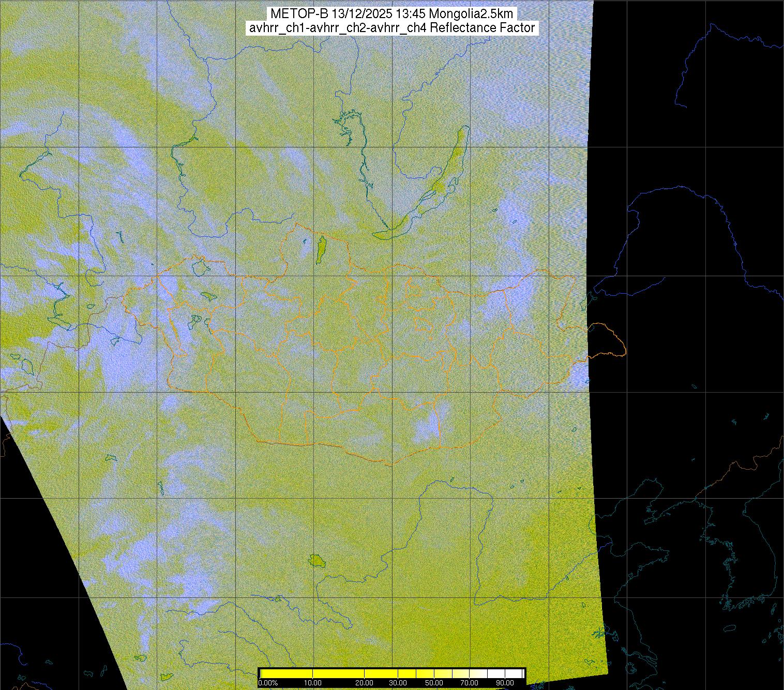Click the narrow green Lake Khövsgöl in northern Mongolia
The width and height of the screenshot is (784, 690).
click(x=321, y=250)
